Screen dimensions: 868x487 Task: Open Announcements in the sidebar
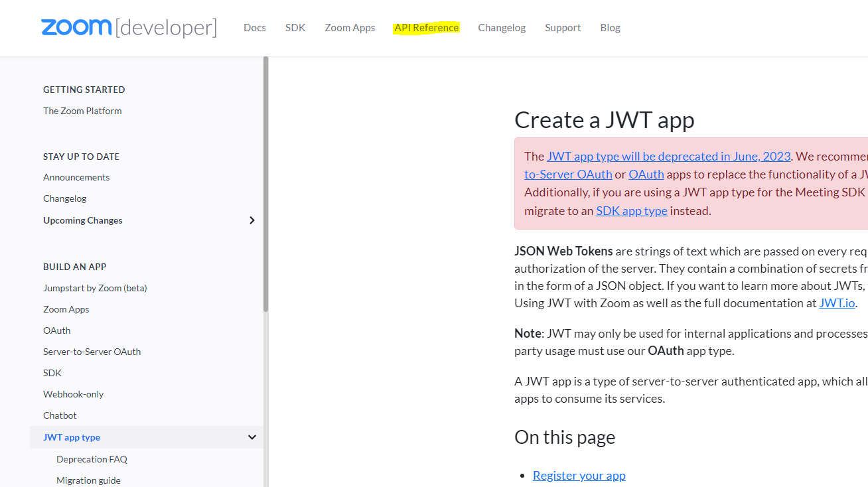coord(76,177)
